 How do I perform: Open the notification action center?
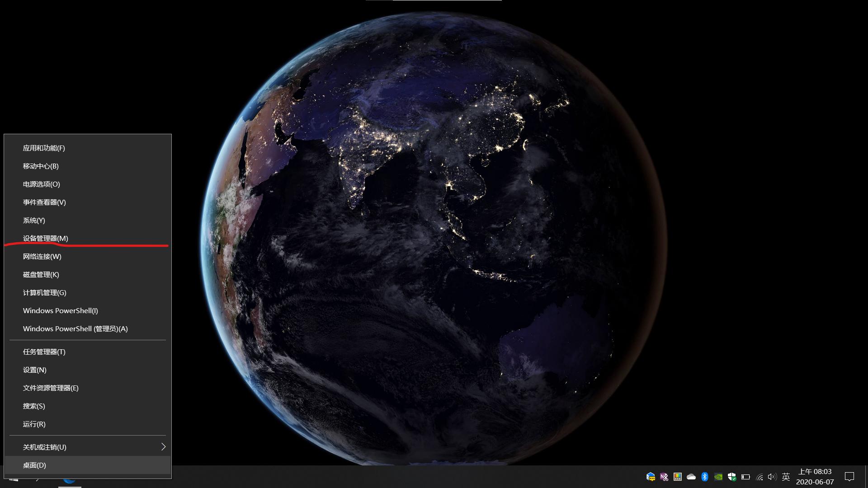coord(849,477)
